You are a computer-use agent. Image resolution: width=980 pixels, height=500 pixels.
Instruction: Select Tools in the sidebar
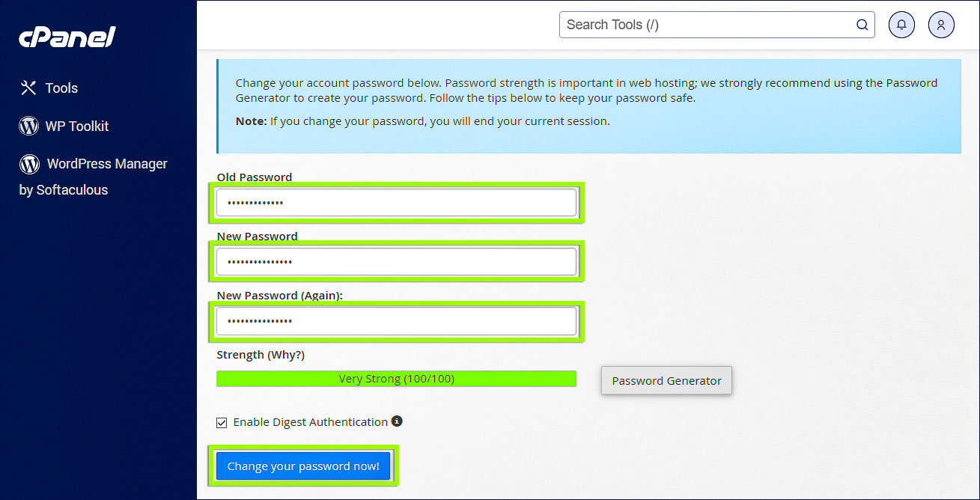click(61, 88)
